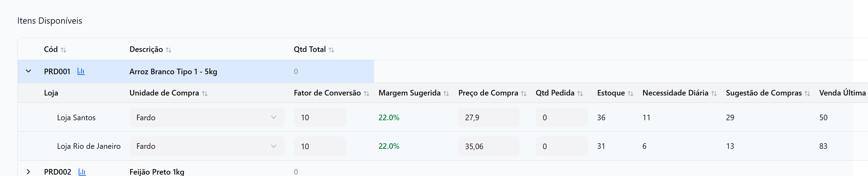868x176 pixels.
Task: Collapse the PRD001 row
Action: tap(29, 71)
